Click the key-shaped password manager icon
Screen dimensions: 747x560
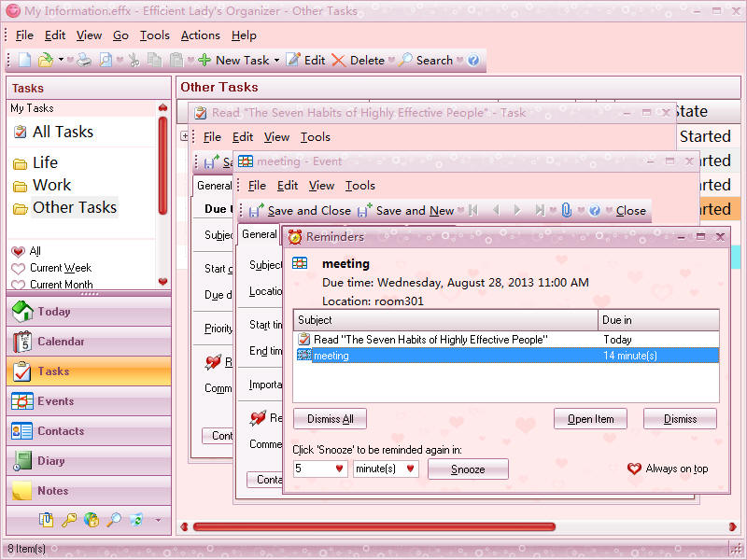pos(69,520)
